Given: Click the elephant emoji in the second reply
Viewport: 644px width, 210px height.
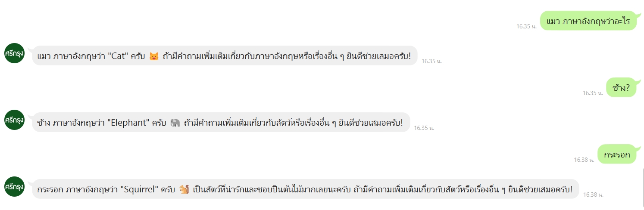Looking at the screenshot, I should point(175,123).
